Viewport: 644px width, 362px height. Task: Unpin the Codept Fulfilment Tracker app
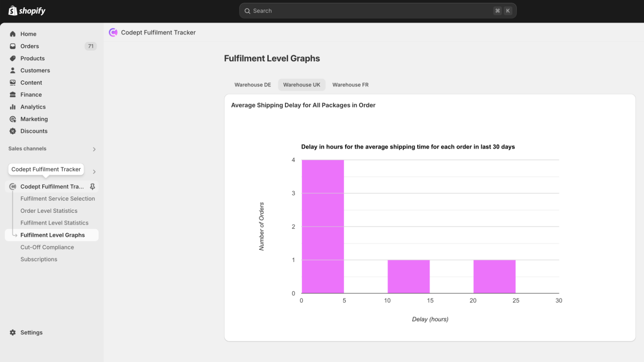tap(92, 186)
